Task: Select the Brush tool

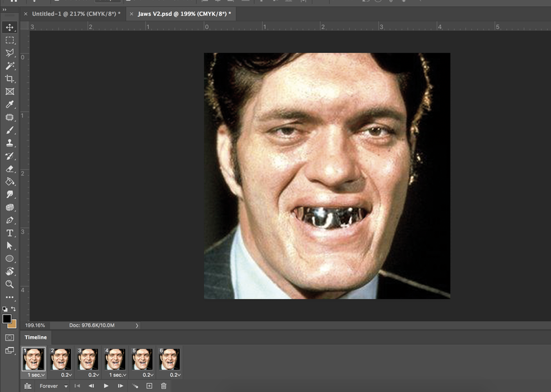Action: (10, 130)
